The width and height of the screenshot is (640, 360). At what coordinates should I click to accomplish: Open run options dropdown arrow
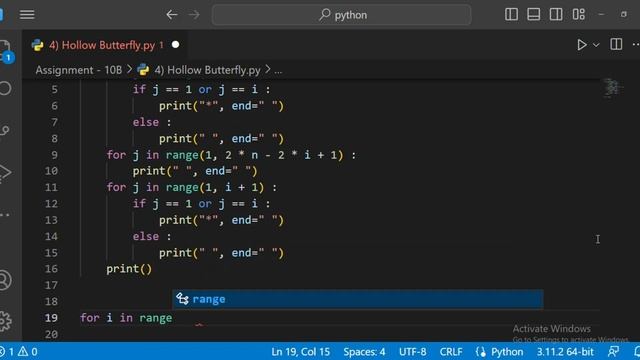click(596, 45)
